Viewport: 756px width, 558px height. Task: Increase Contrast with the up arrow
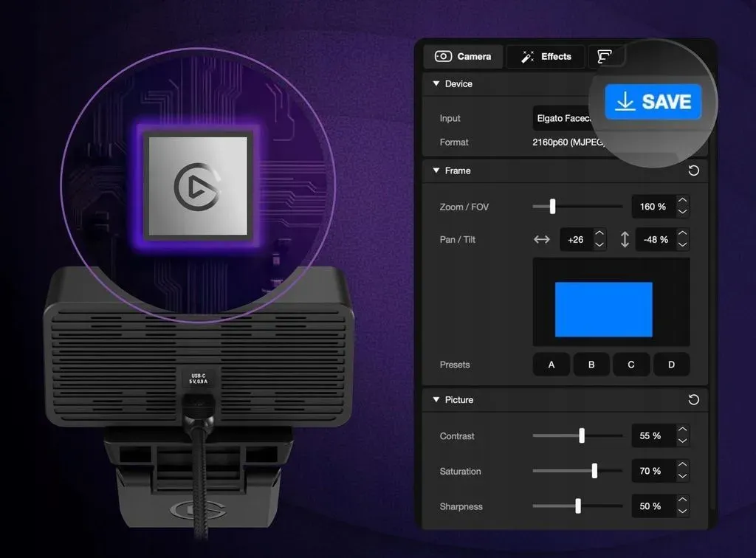click(682, 429)
